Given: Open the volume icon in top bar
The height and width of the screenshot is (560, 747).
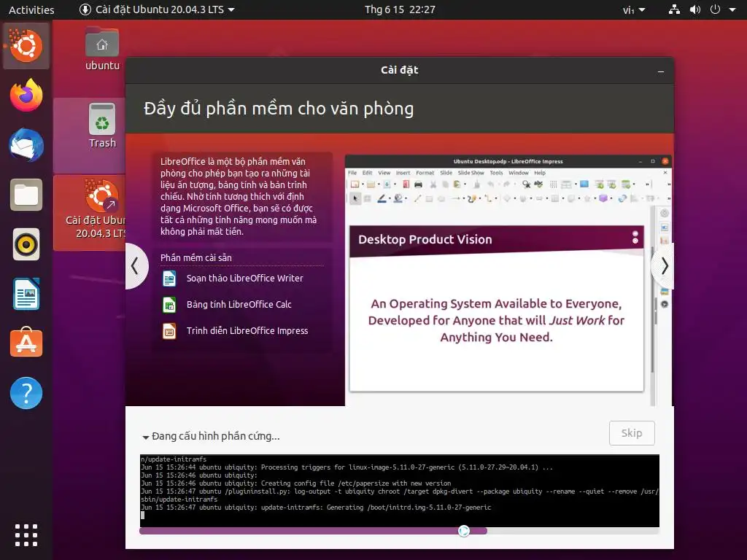Looking at the screenshot, I should tap(695, 9).
